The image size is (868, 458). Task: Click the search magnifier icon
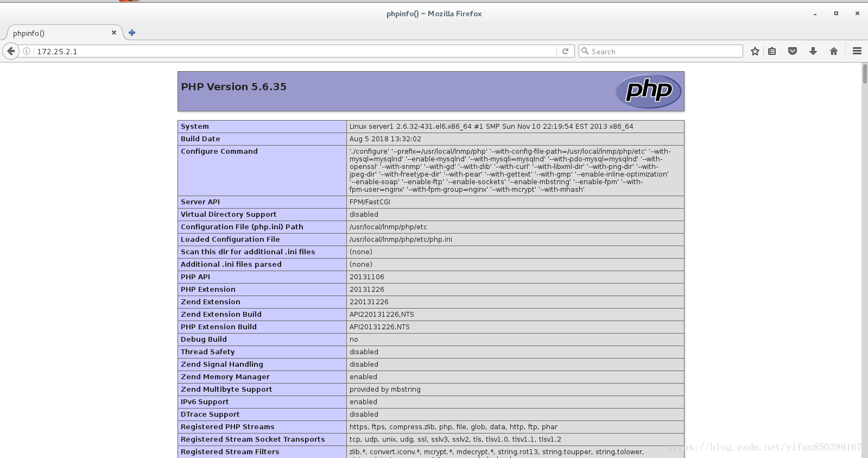click(585, 51)
